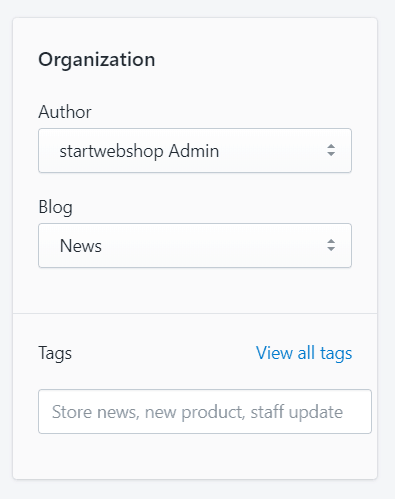Click the downward caret in the Author selector
The width and height of the screenshot is (395, 499).
click(331, 154)
